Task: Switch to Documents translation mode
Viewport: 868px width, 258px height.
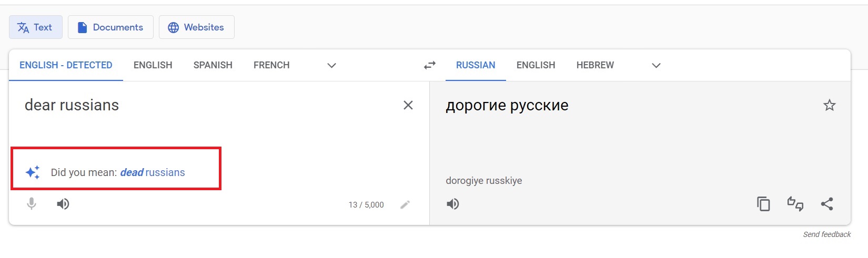Action: pos(110,27)
